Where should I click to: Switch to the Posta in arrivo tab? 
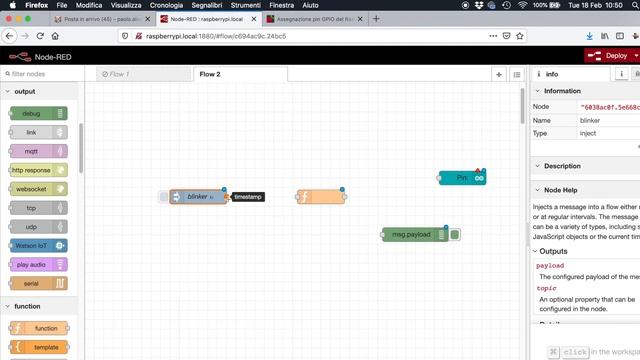pos(103,19)
